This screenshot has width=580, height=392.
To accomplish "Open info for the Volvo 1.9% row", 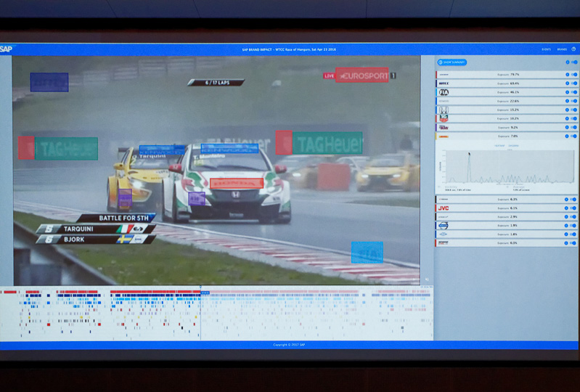I will [566, 226].
